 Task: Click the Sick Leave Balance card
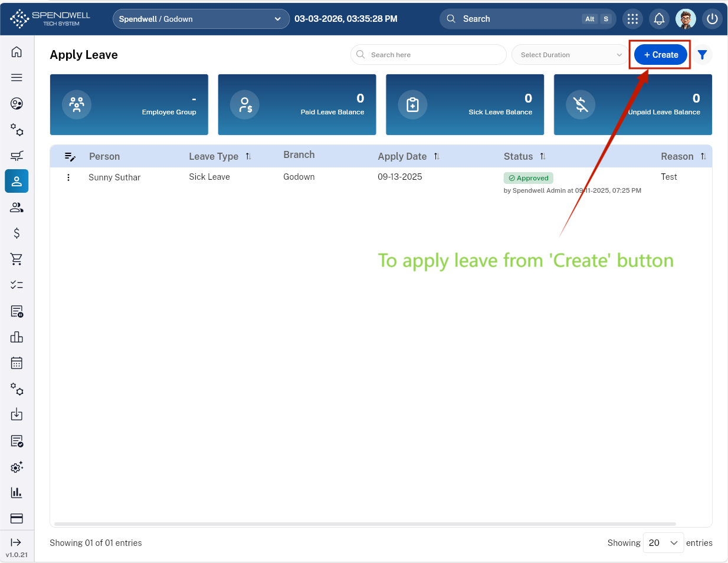click(465, 105)
